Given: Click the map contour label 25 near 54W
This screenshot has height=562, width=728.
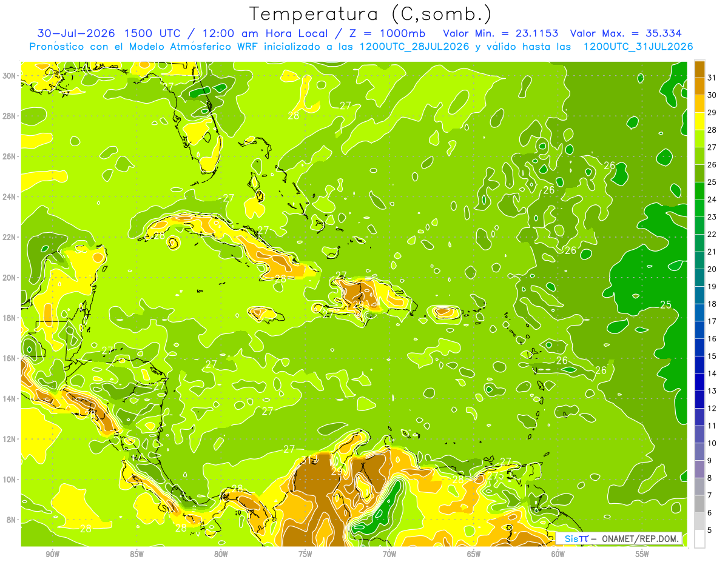Looking at the screenshot, I should tap(666, 304).
